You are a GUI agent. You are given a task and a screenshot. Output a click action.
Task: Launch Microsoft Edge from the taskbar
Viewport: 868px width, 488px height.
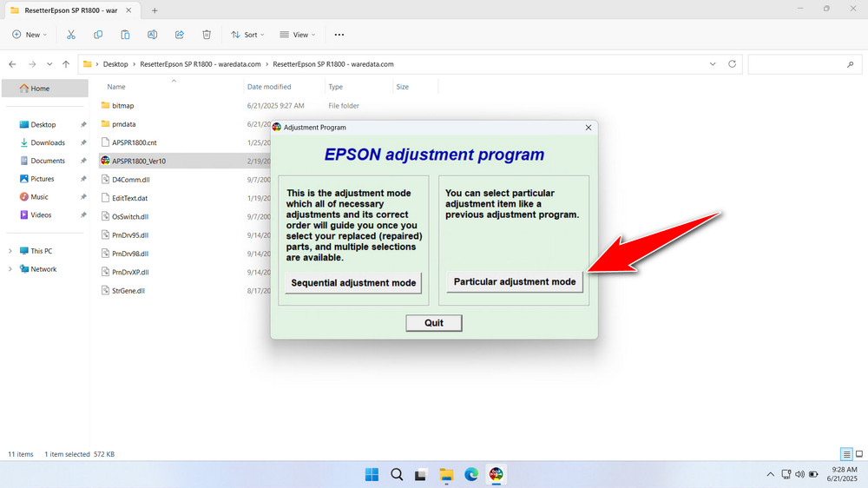471,475
